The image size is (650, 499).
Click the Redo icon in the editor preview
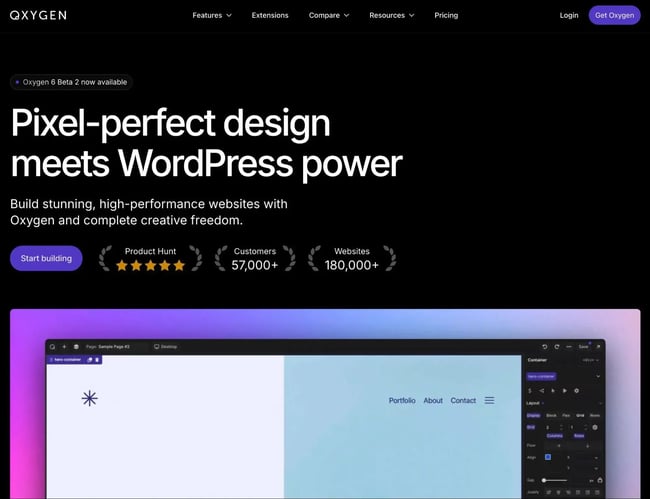[x=557, y=346]
